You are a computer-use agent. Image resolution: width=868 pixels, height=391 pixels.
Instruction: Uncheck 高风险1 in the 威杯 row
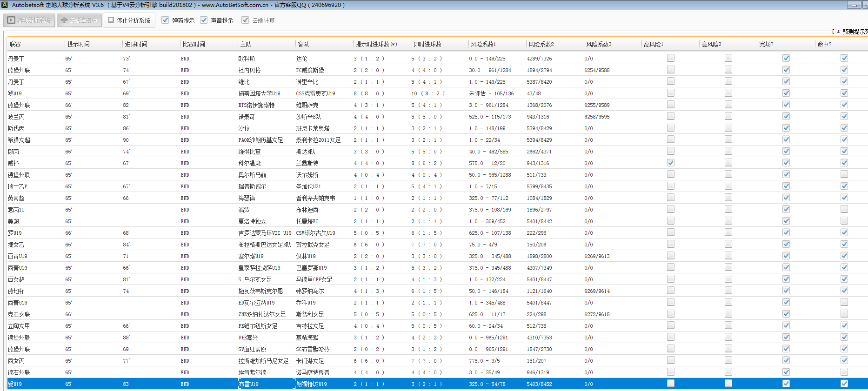pyautogui.click(x=670, y=163)
